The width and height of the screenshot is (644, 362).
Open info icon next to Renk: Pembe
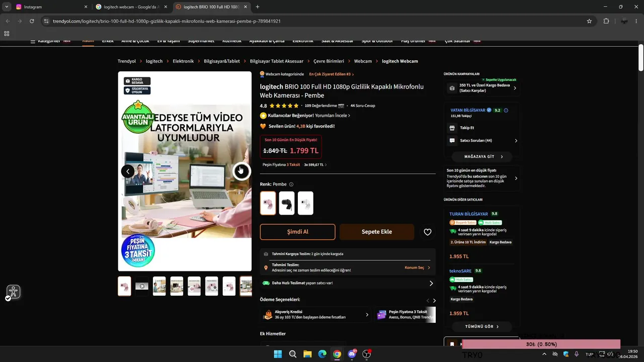[x=291, y=185]
